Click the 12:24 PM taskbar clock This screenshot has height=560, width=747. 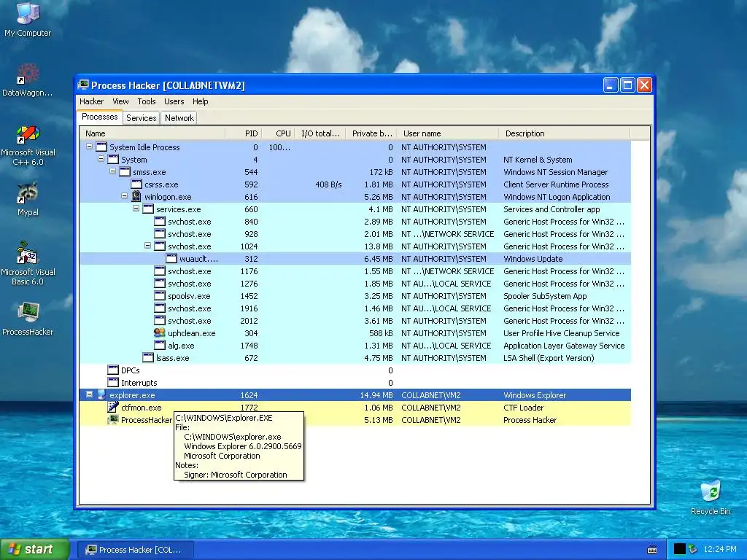[719, 550]
